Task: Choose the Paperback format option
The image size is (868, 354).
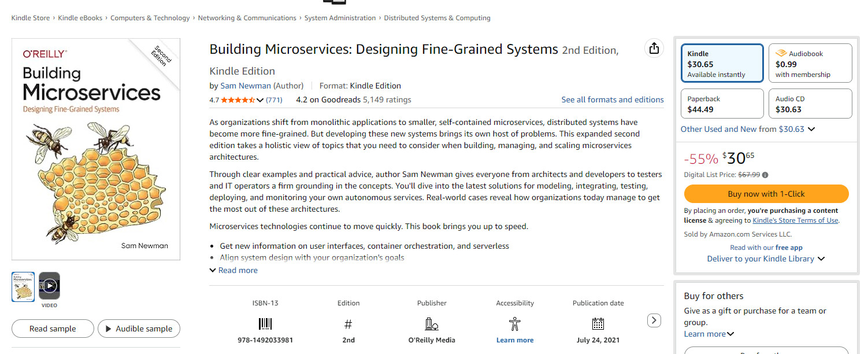Action: coord(722,104)
